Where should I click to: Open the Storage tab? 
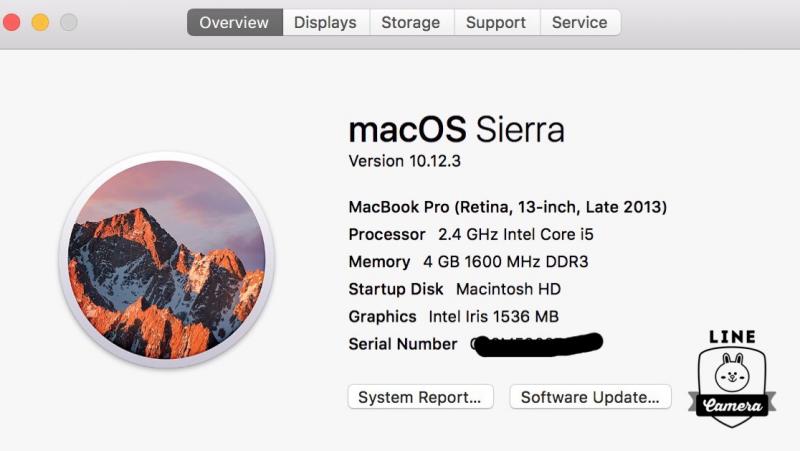(411, 22)
